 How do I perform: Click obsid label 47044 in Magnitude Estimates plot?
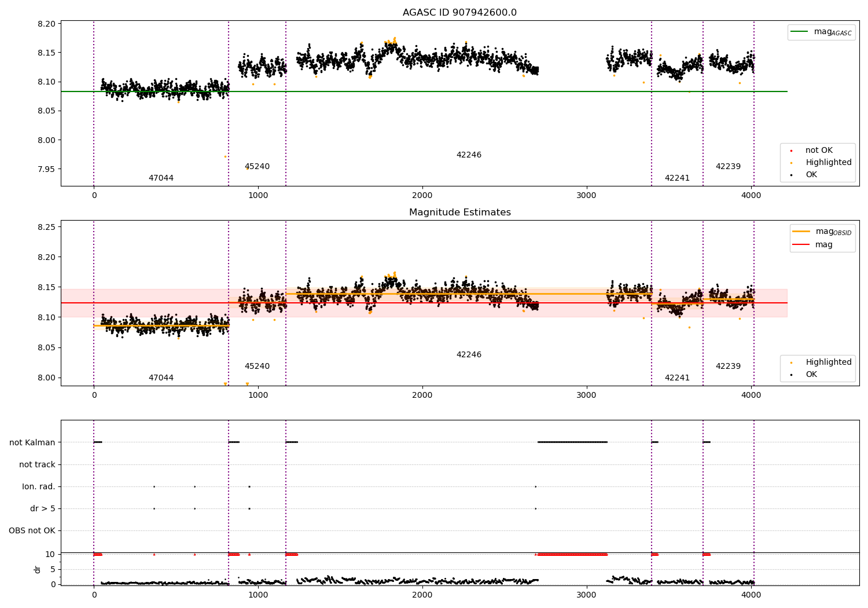click(x=161, y=378)
